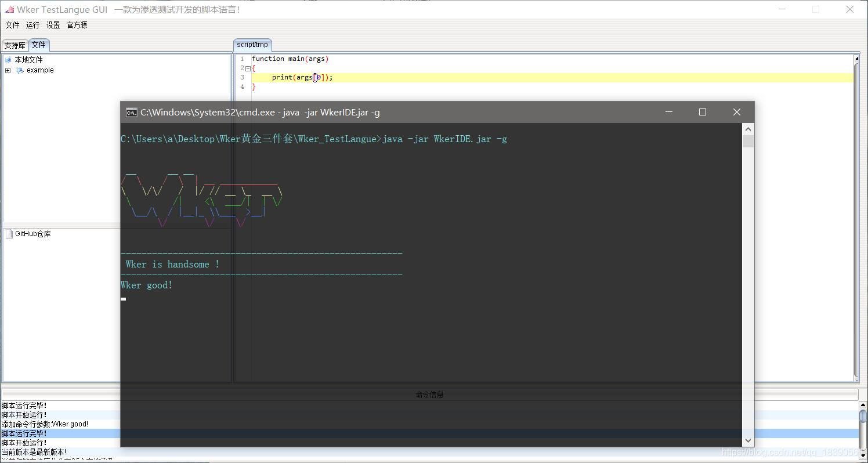Image resolution: width=868 pixels, height=463 pixels.
Task: Select the highlighted 脚本运行完毕! log line
Action: click(24, 433)
